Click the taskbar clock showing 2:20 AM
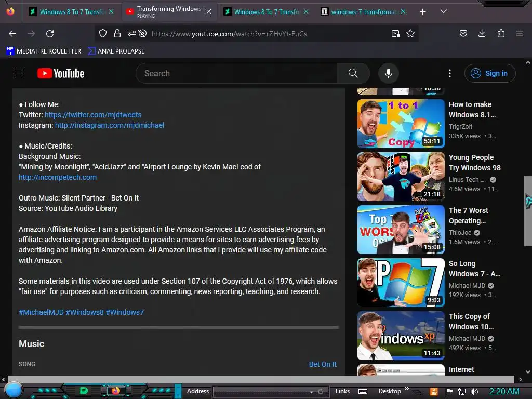 click(x=504, y=392)
